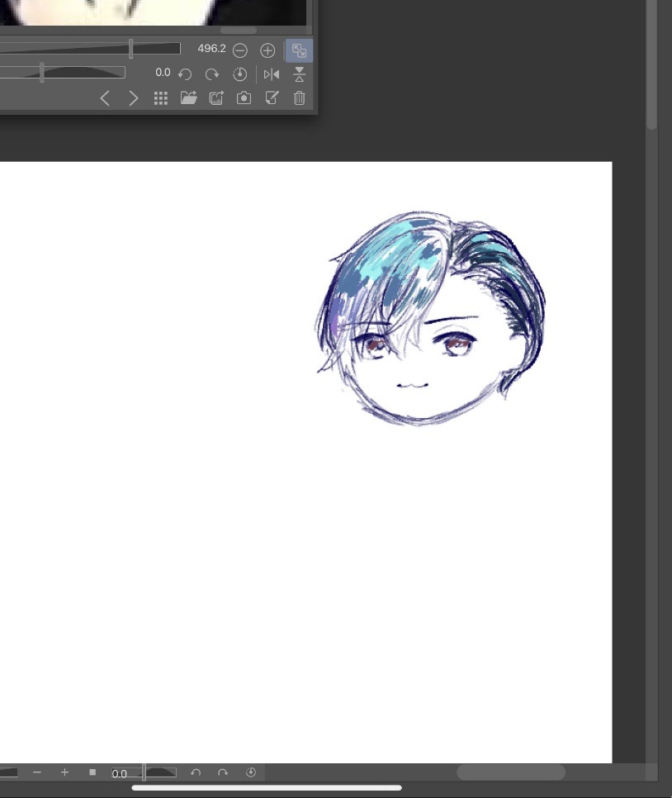Click the Sub View zoom in button
The width and height of the screenshot is (672, 798).
(x=267, y=50)
